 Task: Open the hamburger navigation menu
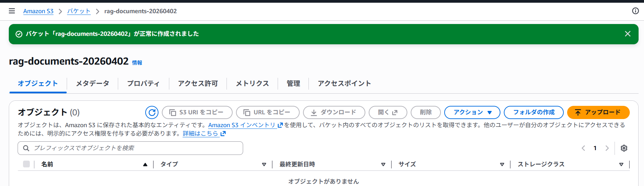[12, 11]
